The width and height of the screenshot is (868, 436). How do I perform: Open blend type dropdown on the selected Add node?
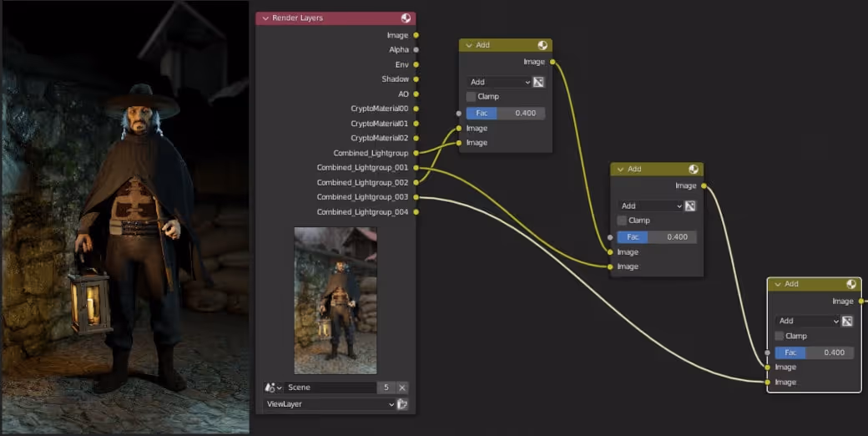click(x=808, y=321)
